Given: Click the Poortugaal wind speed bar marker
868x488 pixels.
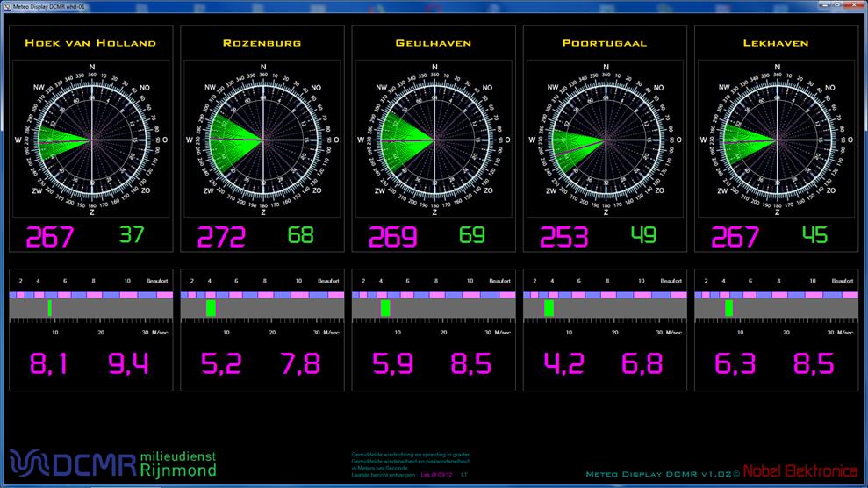Looking at the screenshot, I should coord(549,308).
